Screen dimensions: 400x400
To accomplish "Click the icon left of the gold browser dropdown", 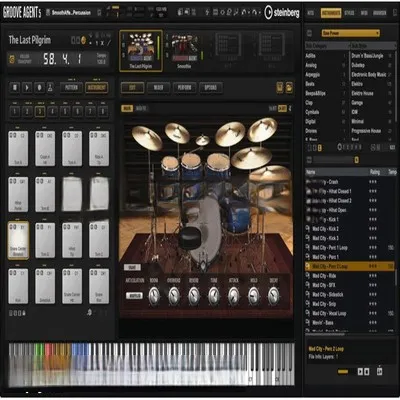I will [x=309, y=33].
